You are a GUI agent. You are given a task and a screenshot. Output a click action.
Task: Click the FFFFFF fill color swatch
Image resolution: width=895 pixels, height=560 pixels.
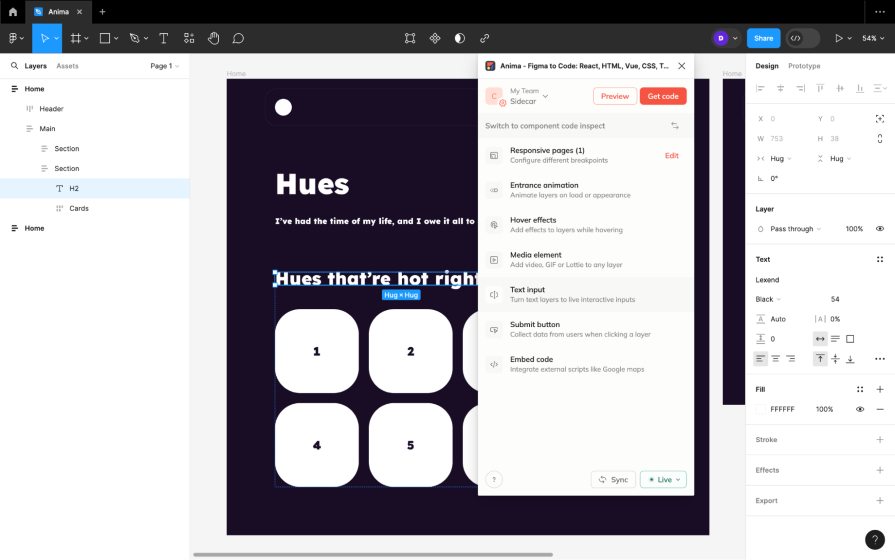tap(761, 409)
